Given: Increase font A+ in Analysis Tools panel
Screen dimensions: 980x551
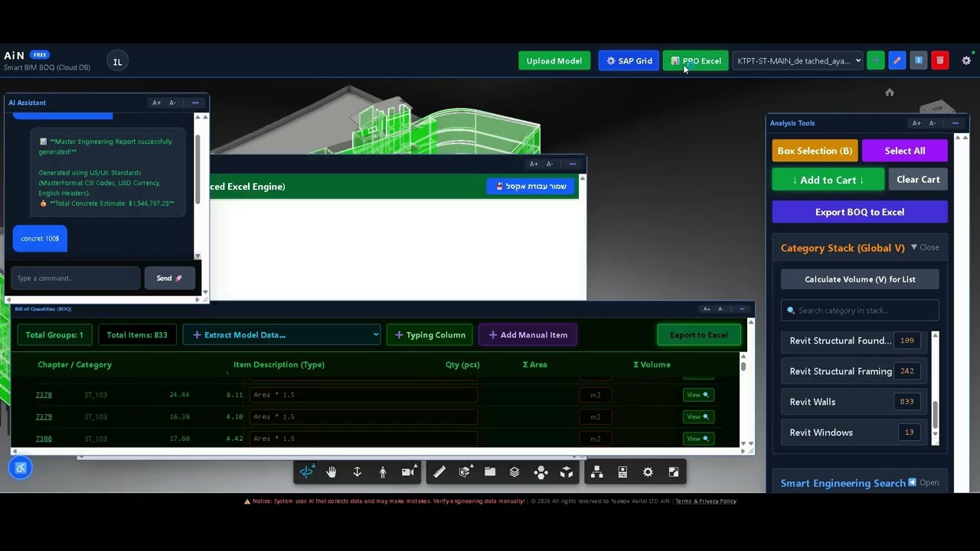Looking at the screenshot, I should click(916, 123).
